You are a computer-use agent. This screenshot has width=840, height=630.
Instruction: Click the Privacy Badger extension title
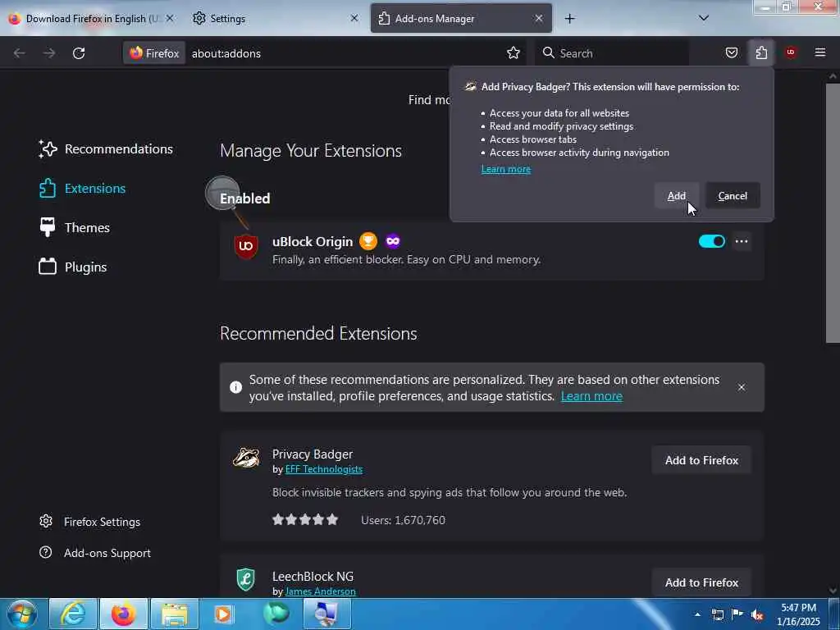(313, 454)
